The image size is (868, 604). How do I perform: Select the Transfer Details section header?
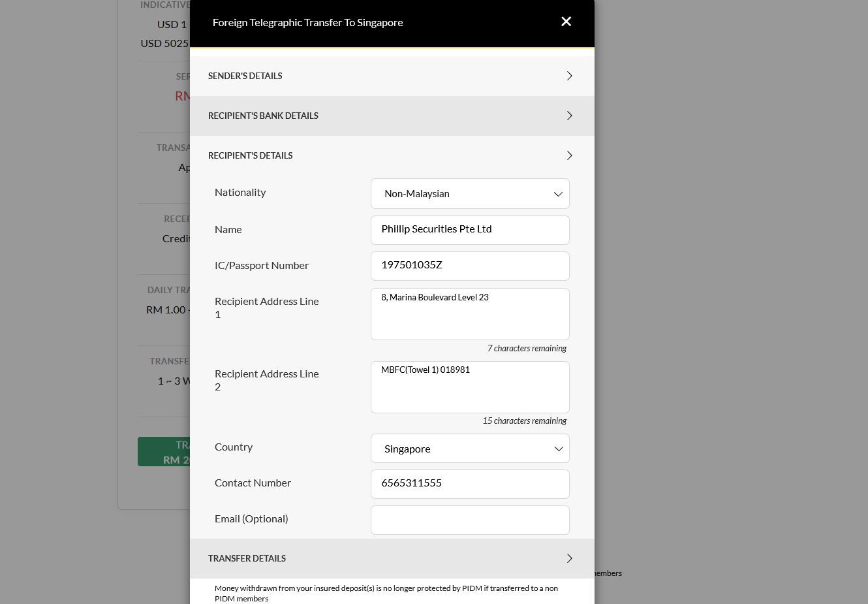247,558
